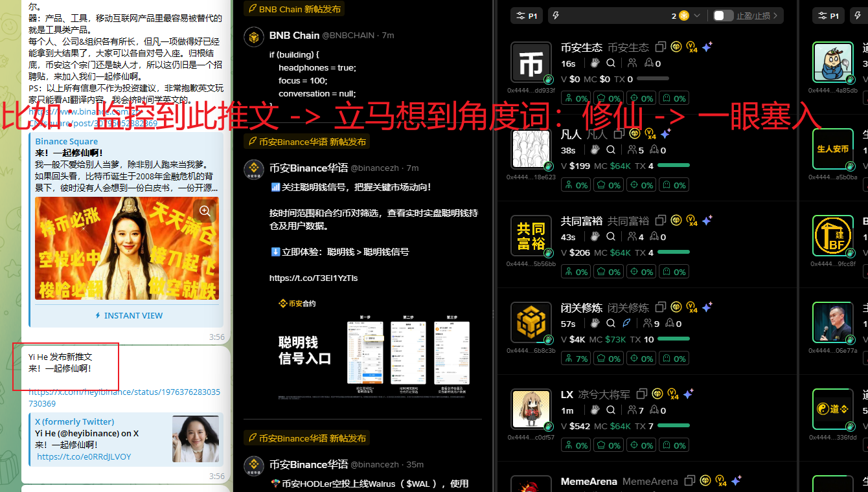Viewport: 868px width, 492px height.
Task: Click the BNB Chain avatar icon
Action: (253, 36)
